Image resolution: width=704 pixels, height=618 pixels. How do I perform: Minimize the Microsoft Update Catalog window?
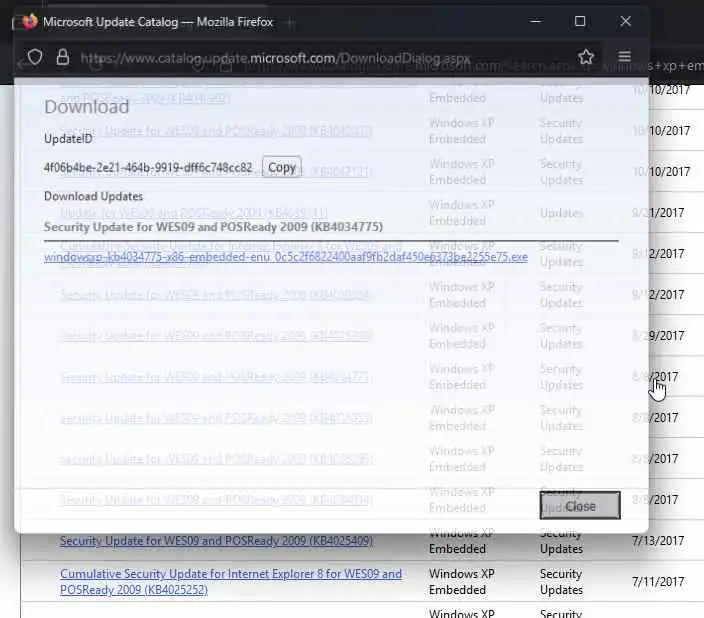point(535,21)
